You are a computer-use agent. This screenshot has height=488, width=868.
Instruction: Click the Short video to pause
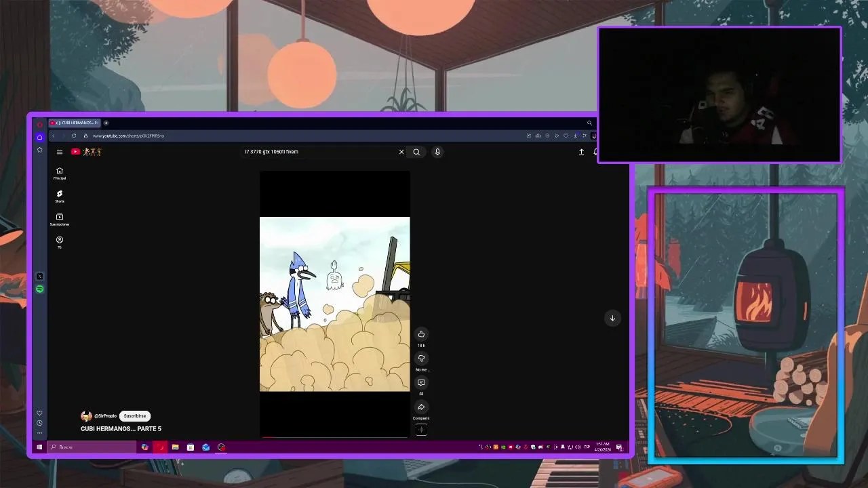click(335, 304)
